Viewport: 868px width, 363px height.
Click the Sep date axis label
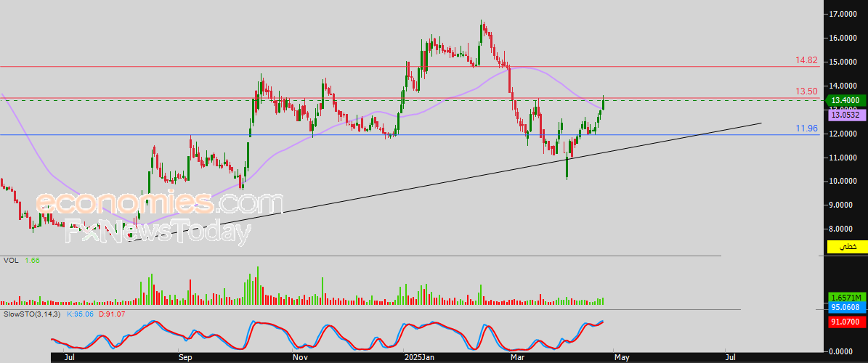pyautogui.click(x=185, y=357)
